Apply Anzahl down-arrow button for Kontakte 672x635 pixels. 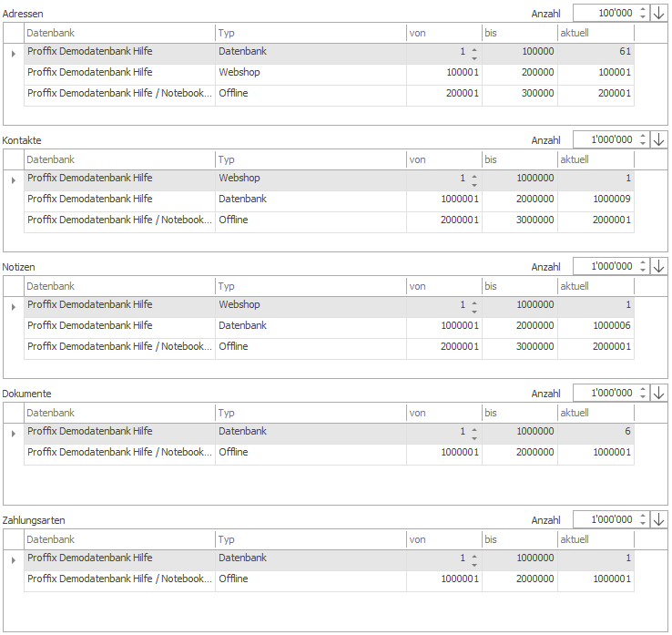pyautogui.click(x=658, y=139)
